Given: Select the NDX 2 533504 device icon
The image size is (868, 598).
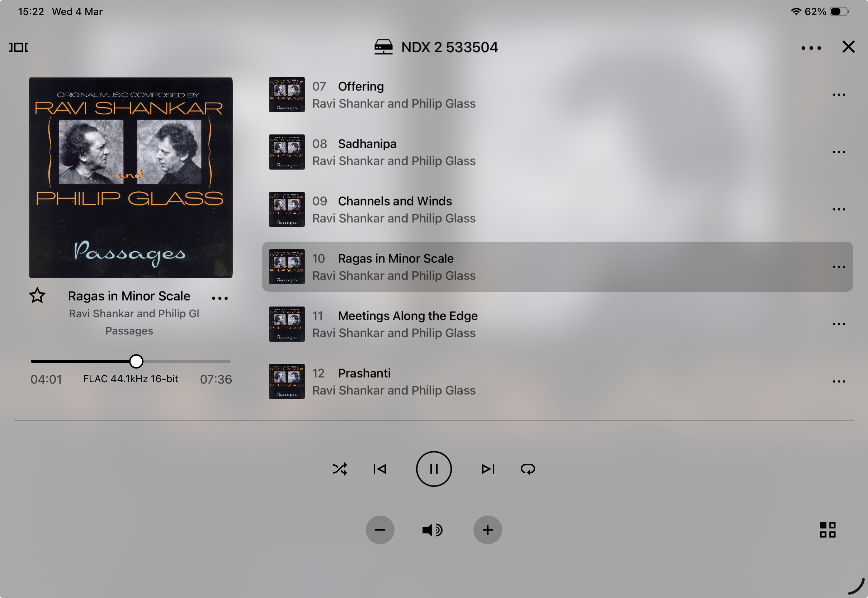Looking at the screenshot, I should point(383,47).
